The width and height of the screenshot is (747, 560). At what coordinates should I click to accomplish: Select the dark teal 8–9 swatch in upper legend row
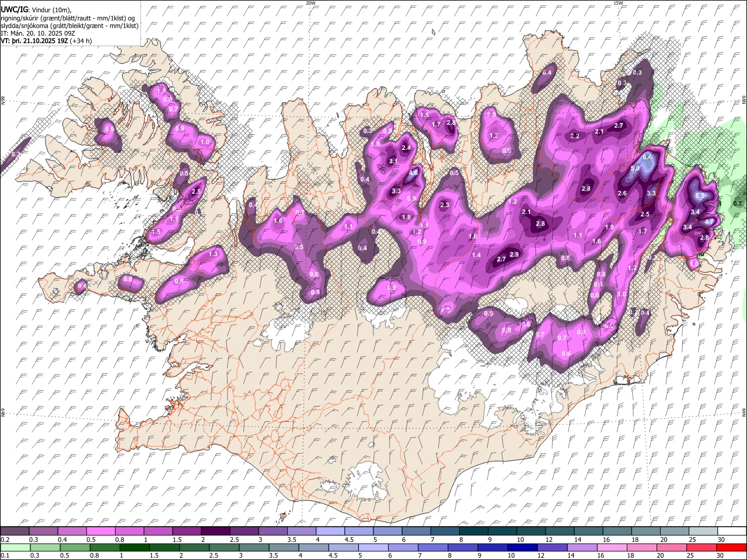click(x=473, y=531)
